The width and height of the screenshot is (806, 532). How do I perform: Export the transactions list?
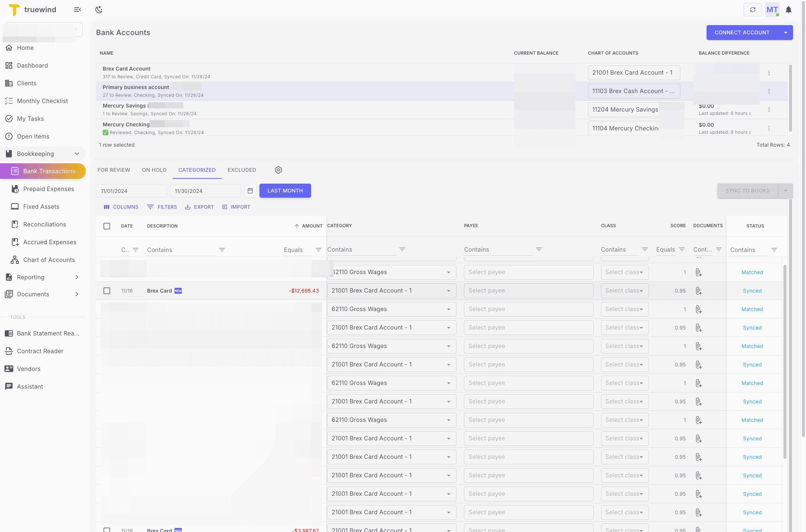pos(199,207)
